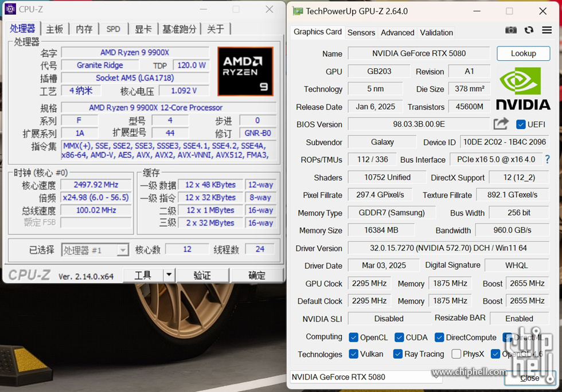This screenshot has width=562, height=392.
Task: Open the 关于 tab in CPU-Z
Action: (x=216, y=29)
